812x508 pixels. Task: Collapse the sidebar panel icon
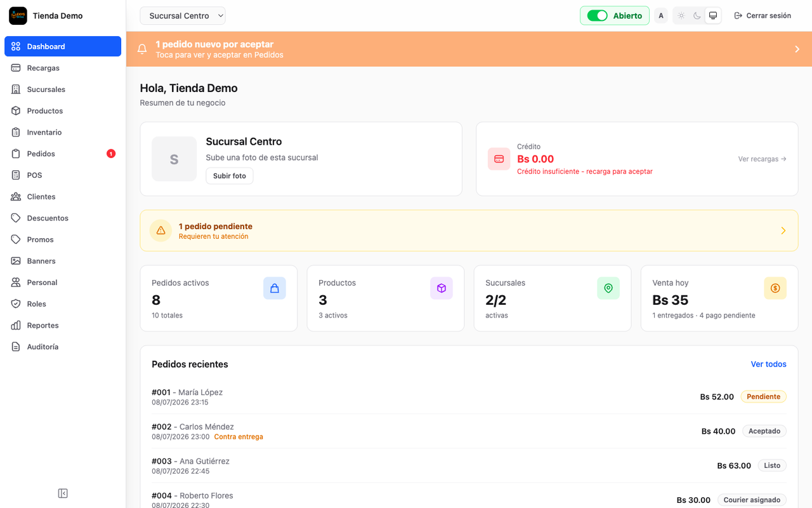click(63, 493)
